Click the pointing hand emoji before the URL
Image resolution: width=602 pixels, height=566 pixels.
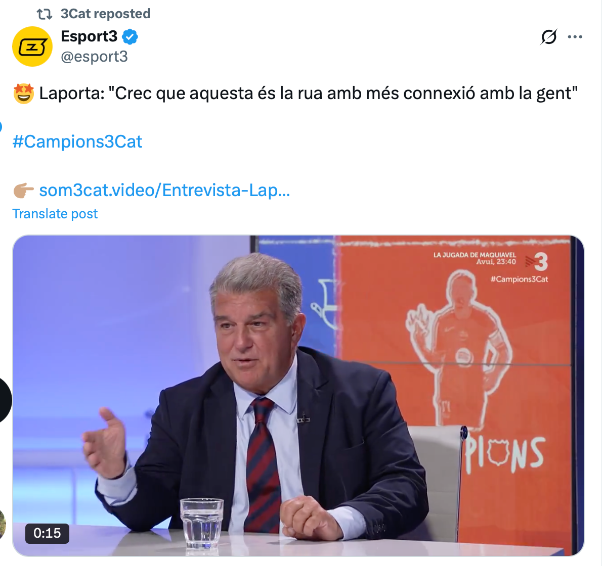(23, 190)
